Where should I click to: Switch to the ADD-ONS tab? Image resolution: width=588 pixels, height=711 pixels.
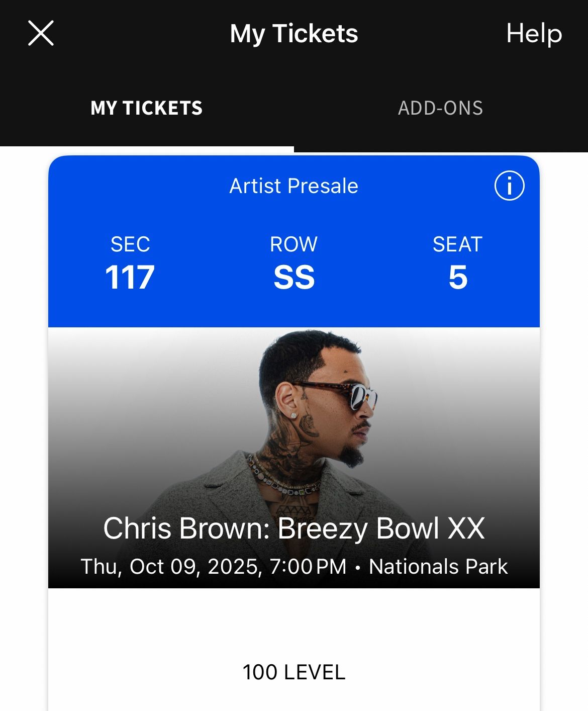click(x=440, y=108)
